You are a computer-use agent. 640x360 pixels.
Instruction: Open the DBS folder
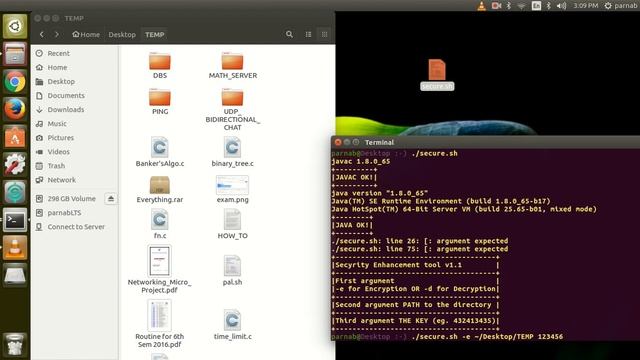(160, 65)
